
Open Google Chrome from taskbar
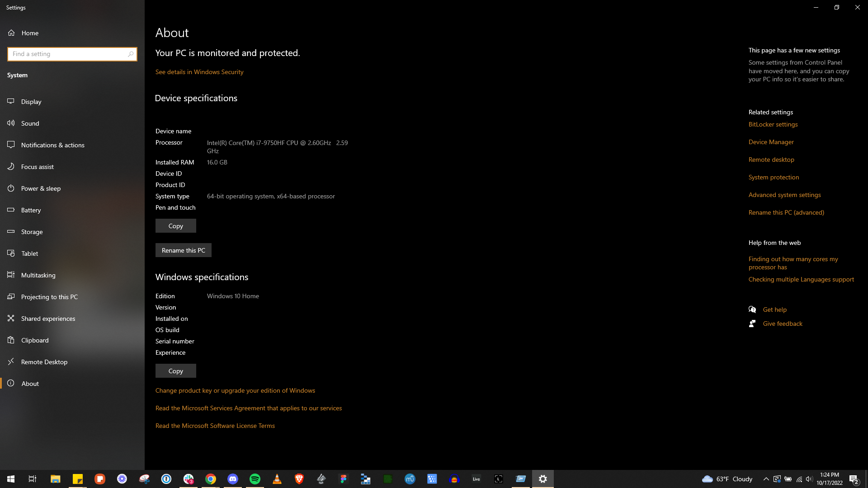pos(211,479)
